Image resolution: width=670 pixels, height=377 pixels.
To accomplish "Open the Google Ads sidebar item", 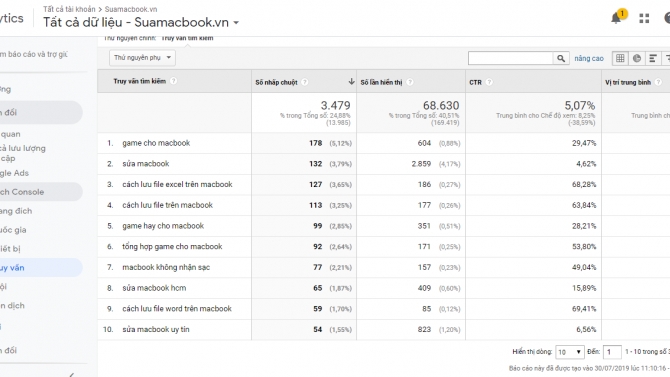I will coord(15,173).
